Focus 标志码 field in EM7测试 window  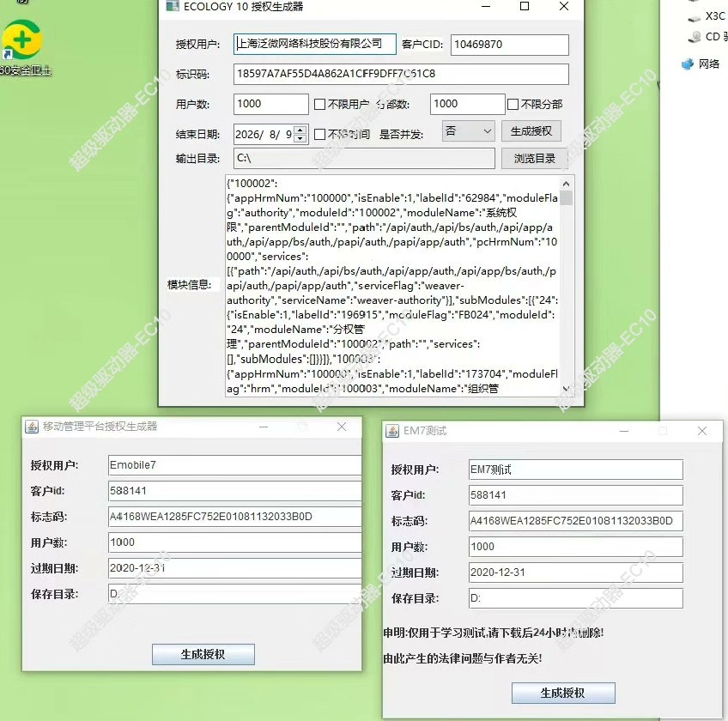tap(576, 521)
